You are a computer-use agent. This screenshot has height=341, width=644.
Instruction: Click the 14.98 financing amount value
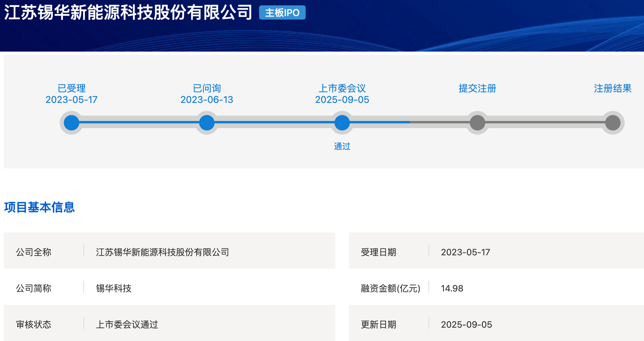tap(452, 288)
